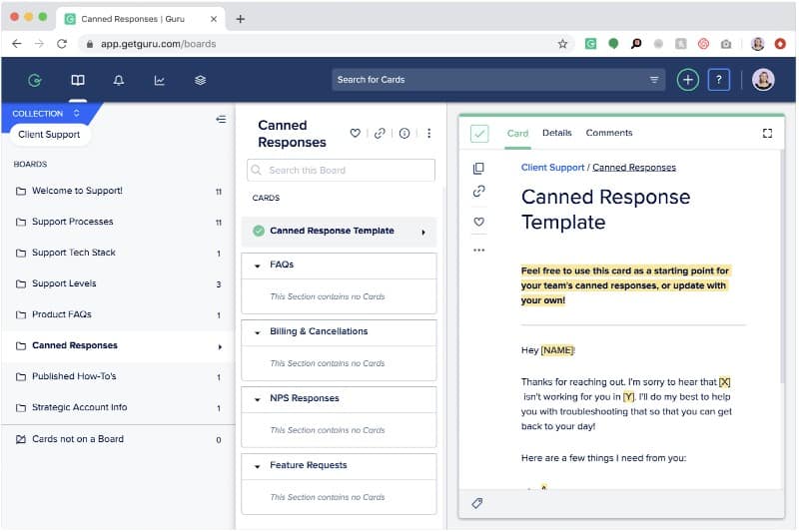Reload the browser page
Screen dimensions: 799x532
pyautogui.click(x=62, y=44)
